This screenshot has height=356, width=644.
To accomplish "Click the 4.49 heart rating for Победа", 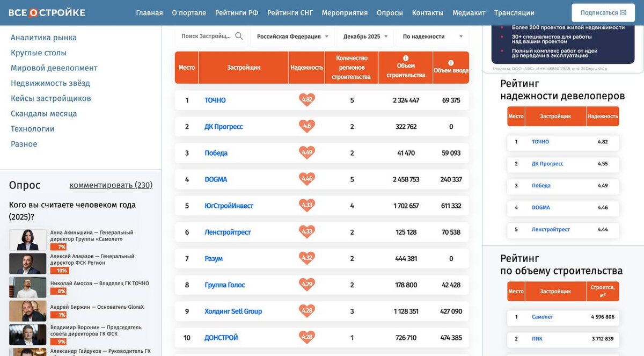I will [x=307, y=152].
